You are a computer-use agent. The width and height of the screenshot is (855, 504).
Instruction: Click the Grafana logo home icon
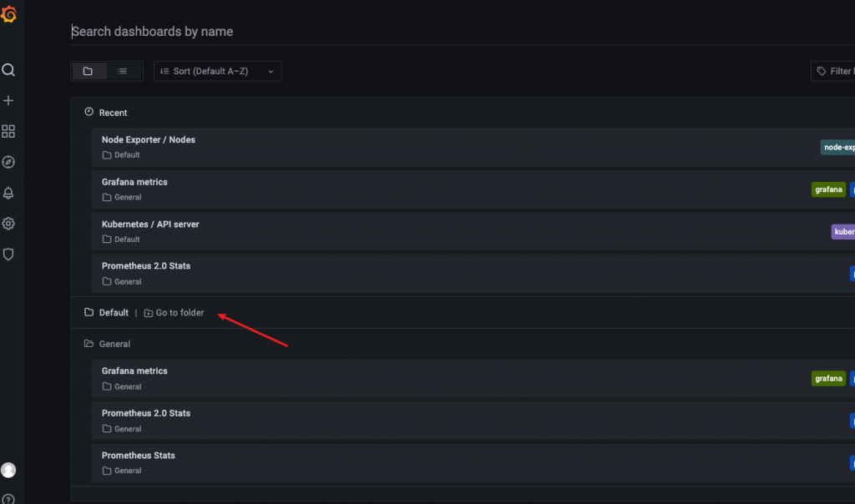click(8, 14)
